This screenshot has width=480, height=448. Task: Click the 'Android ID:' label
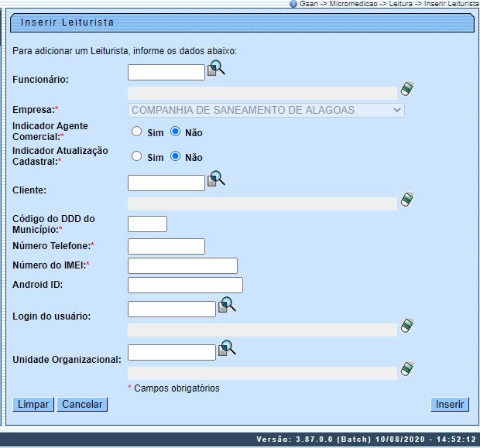[38, 285]
